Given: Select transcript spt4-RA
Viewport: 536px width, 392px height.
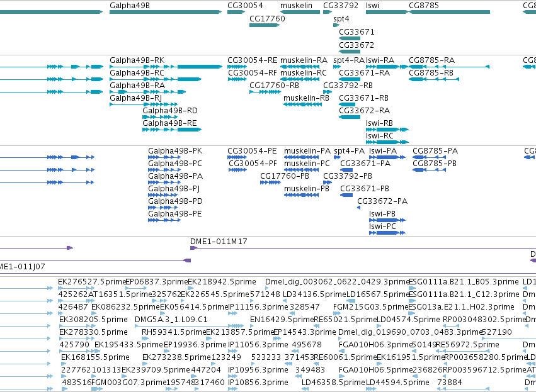Looking at the screenshot, I should pyautogui.click(x=349, y=60).
